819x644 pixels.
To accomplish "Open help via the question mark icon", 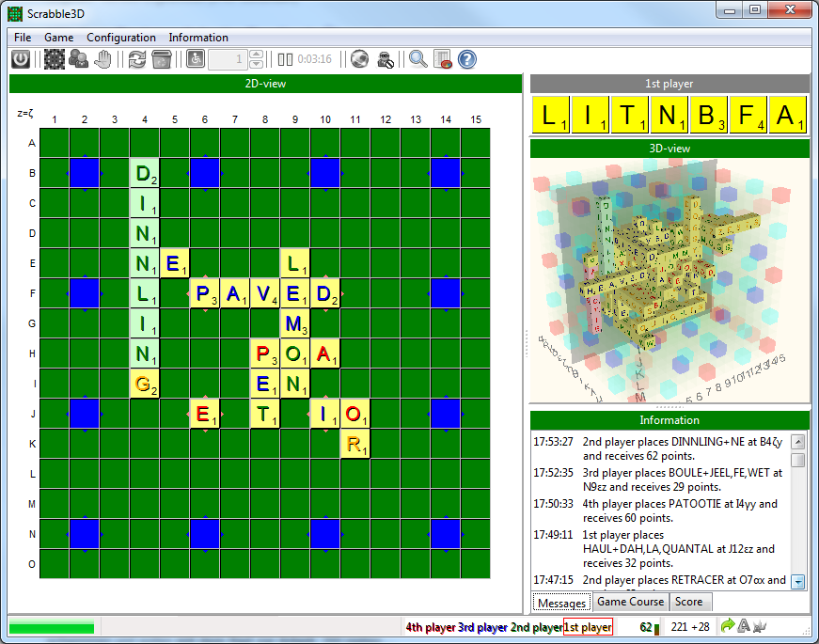I will click(467, 59).
